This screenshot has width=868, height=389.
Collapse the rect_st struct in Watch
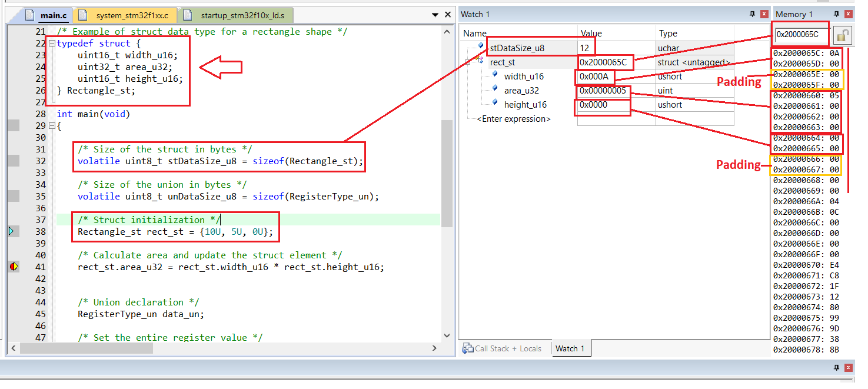click(469, 62)
